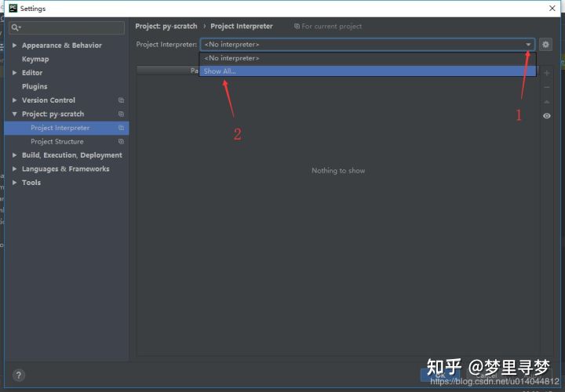
Task: Click the Project Interpreter breadcrumb heading
Action: point(242,27)
